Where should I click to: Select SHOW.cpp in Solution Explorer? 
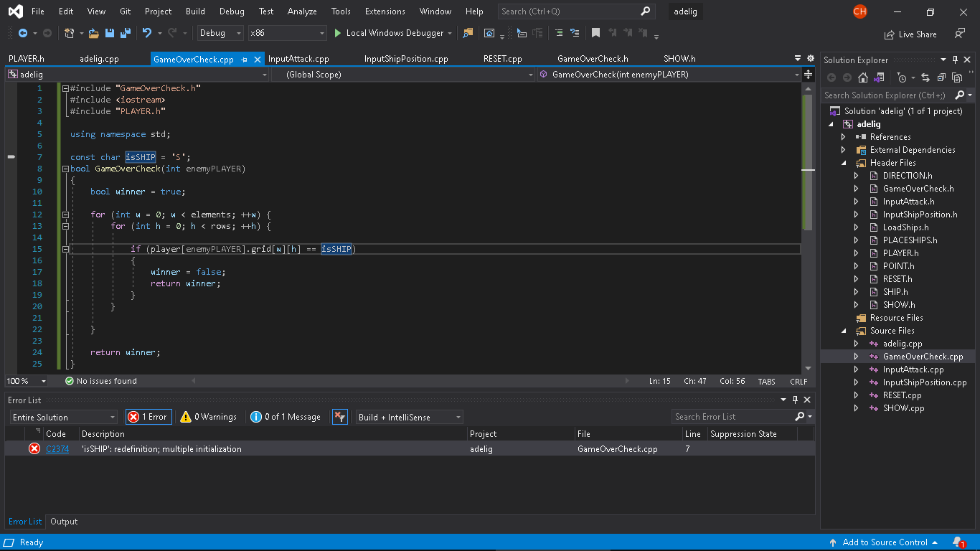(x=903, y=408)
